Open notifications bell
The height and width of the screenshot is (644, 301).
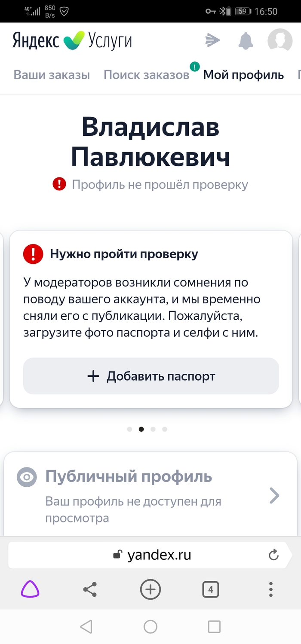click(x=246, y=41)
